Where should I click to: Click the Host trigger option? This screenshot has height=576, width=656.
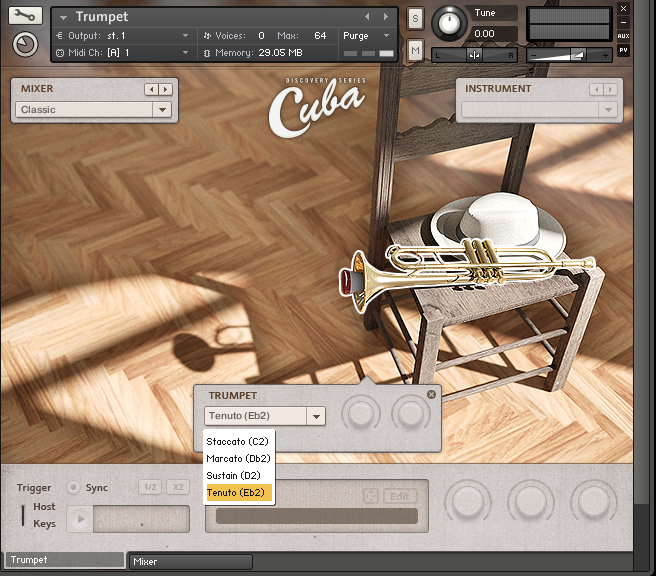[44, 507]
